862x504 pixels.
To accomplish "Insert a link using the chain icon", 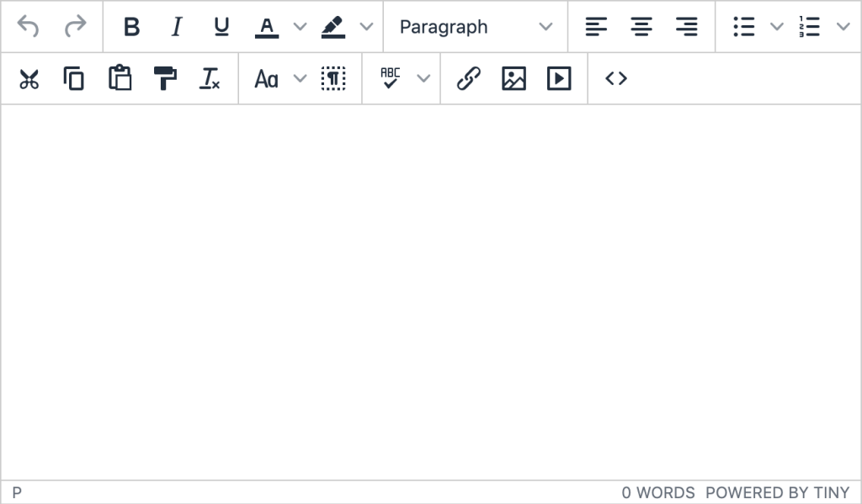I will point(468,79).
